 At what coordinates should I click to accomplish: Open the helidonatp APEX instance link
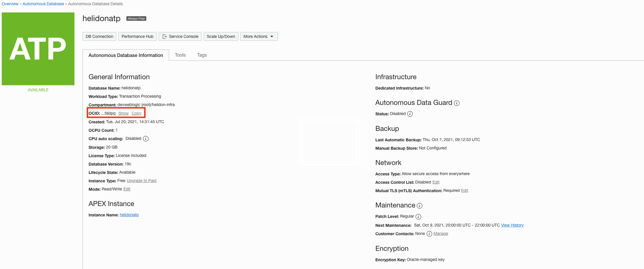[129, 215]
